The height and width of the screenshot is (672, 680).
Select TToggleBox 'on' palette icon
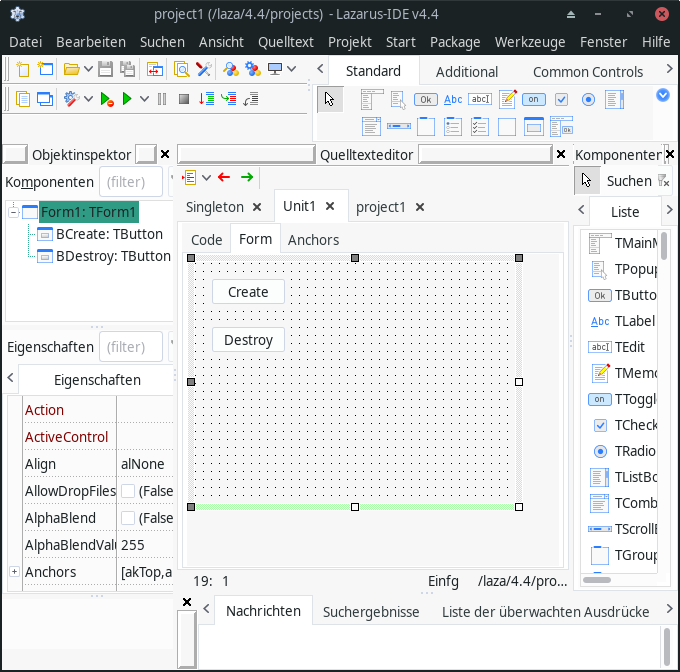pyautogui.click(x=534, y=99)
